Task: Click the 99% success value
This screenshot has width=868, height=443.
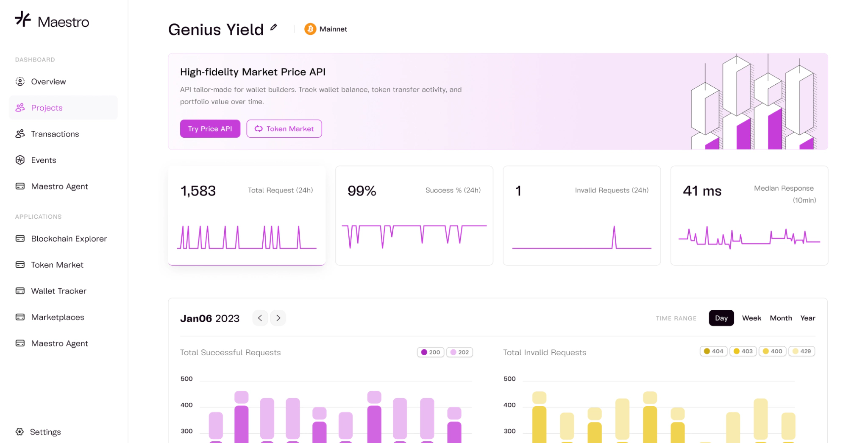Action: click(362, 191)
